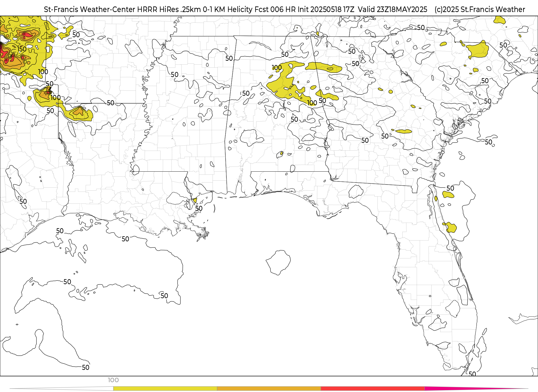Click the gray 100 tick label on color bar
538x392 pixels.
[113, 380]
